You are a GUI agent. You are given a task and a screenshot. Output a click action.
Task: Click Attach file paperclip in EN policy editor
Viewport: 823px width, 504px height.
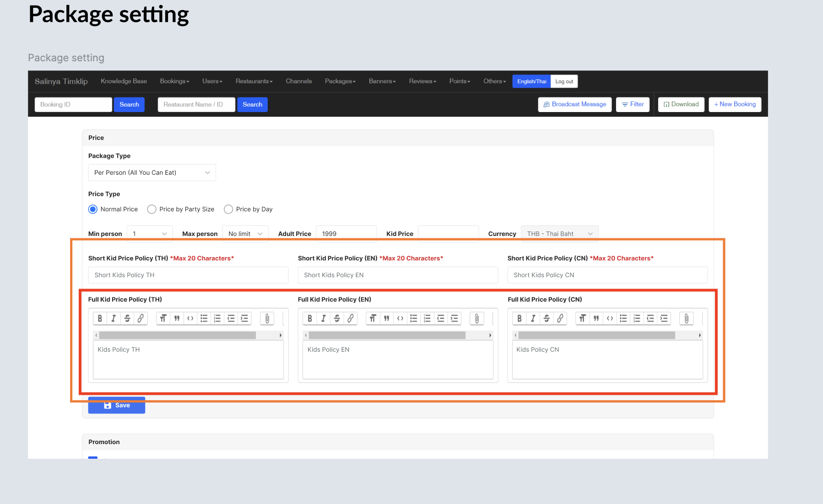pyautogui.click(x=476, y=318)
